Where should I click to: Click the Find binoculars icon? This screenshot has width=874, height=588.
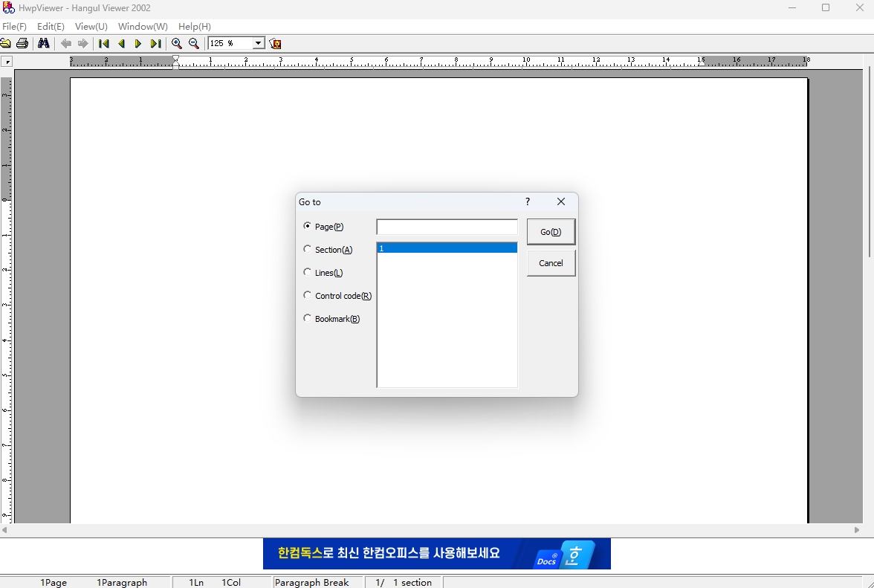click(43, 43)
